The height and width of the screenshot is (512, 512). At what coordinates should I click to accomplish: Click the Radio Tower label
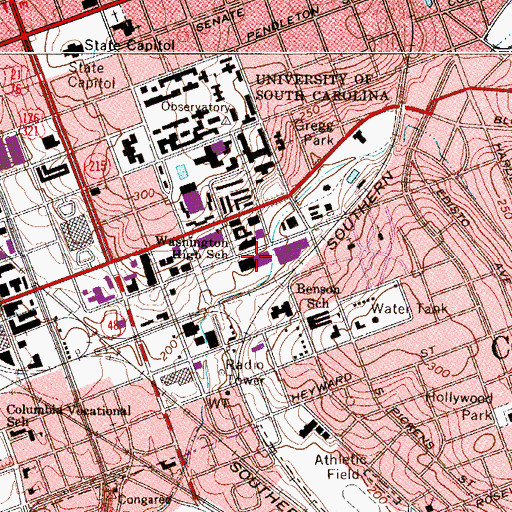click(245, 372)
